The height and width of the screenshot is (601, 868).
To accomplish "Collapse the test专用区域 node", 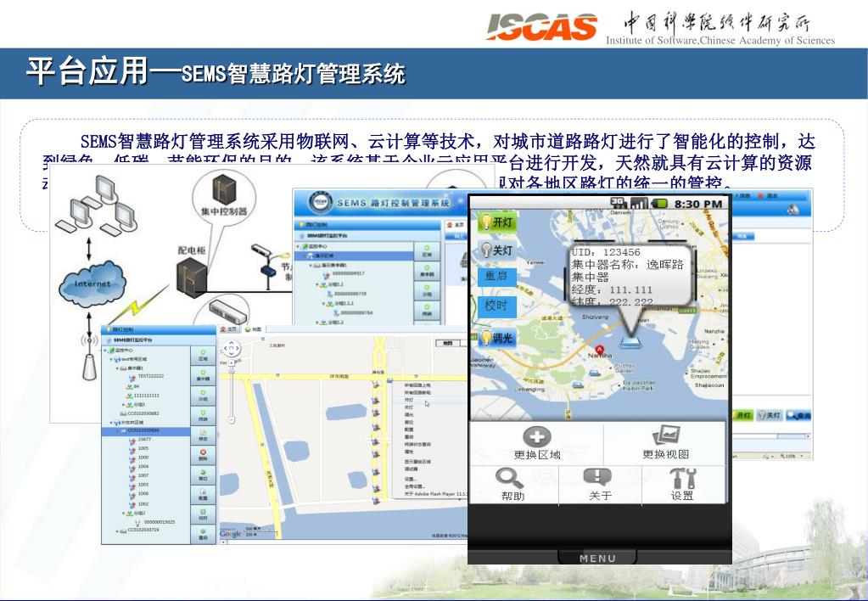I will pyautogui.click(x=110, y=359).
